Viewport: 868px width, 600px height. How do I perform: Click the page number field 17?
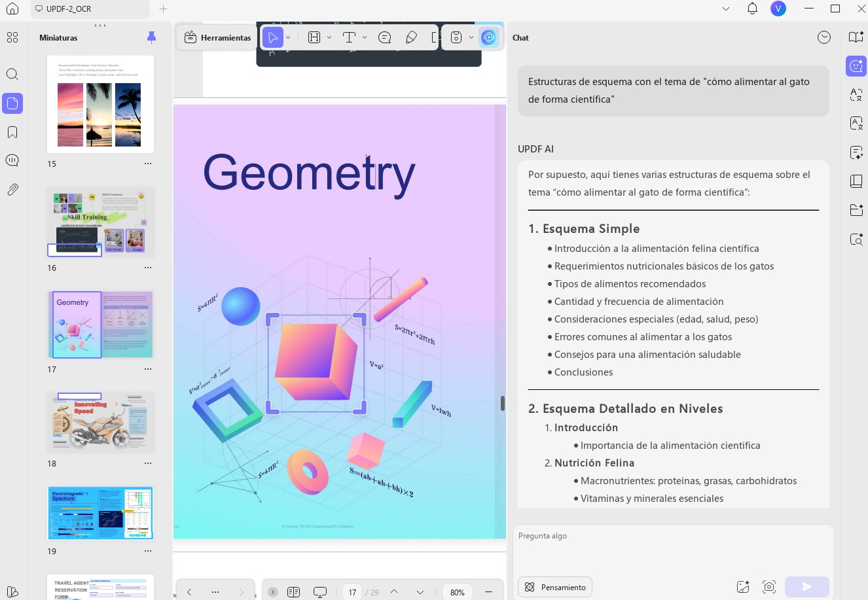coord(352,592)
